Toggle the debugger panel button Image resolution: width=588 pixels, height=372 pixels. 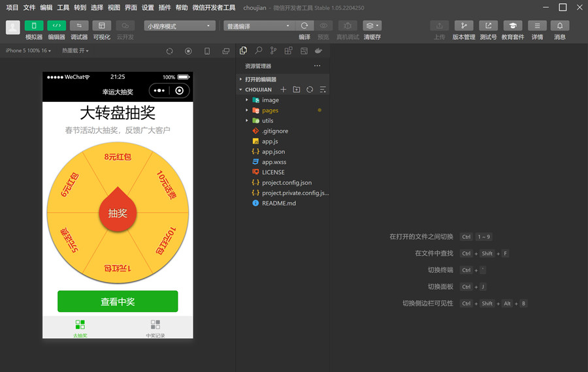click(79, 25)
